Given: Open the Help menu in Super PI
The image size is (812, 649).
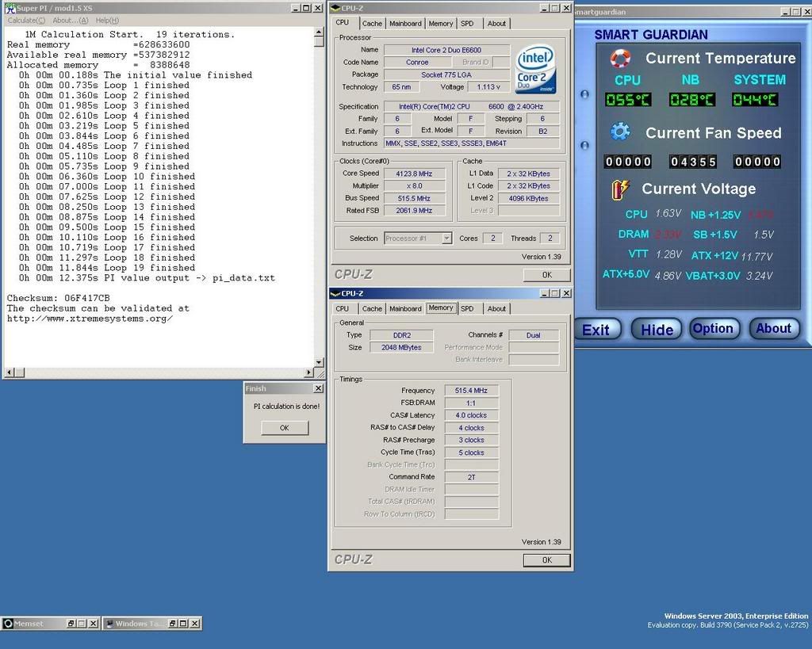Looking at the screenshot, I should click(x=107, y=20).
